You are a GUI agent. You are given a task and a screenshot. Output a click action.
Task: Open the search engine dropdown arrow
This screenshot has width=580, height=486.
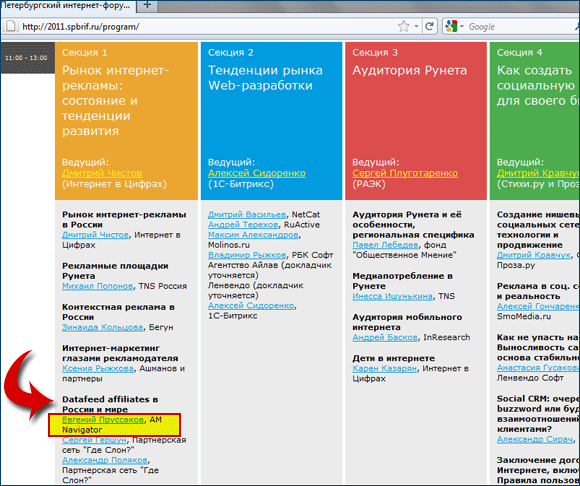point(462,26)
